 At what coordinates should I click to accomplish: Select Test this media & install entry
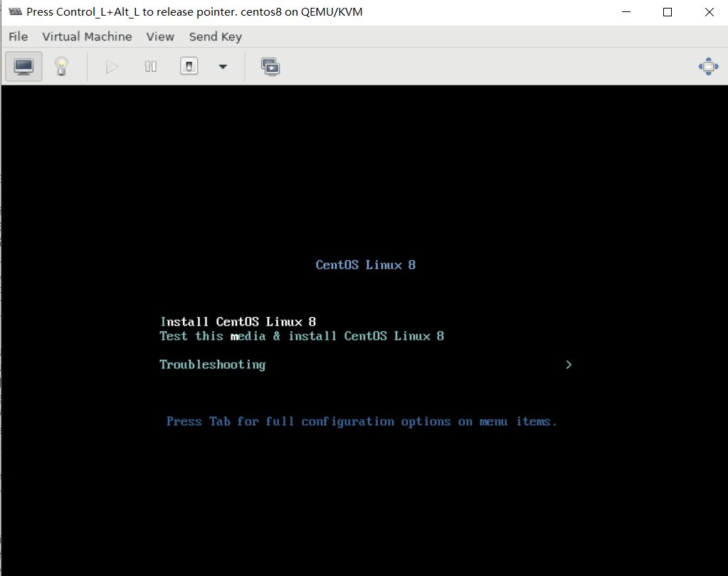coord(302,336)
